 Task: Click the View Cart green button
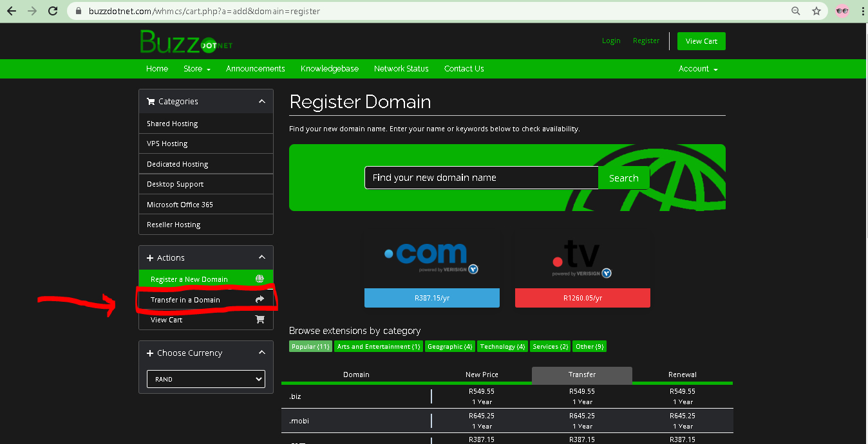point(701,41)
